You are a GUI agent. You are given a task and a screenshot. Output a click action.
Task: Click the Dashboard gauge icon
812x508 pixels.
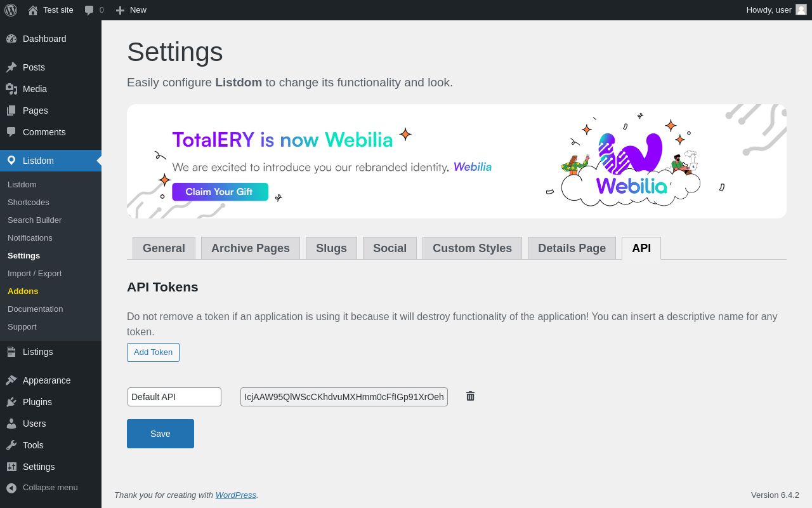click(x=11, y=39)
